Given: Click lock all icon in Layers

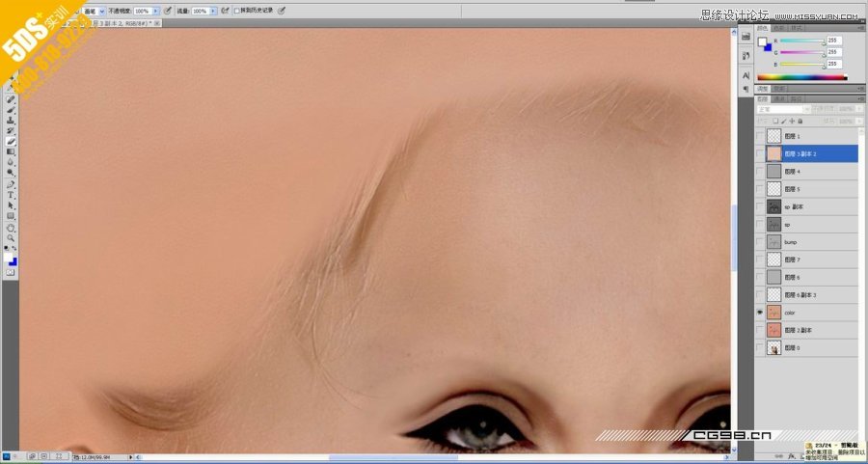Looking at the screenshot, I should (x=800, y=121).
